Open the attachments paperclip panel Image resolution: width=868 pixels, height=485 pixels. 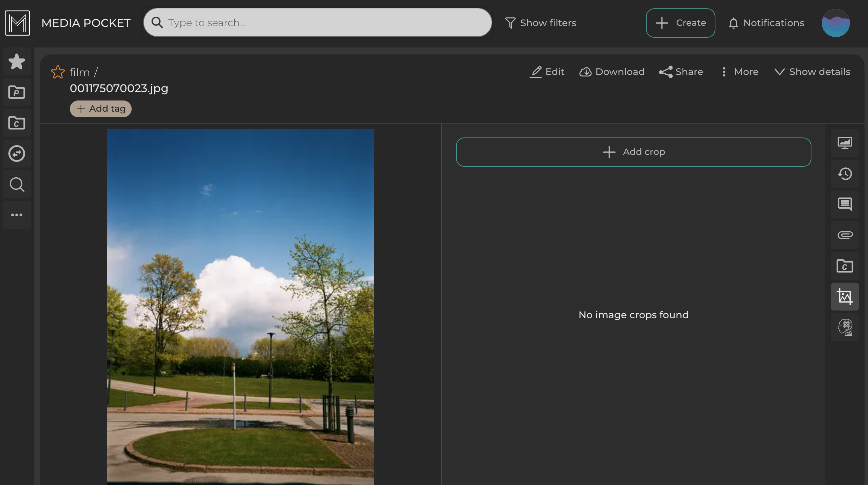click(845, 235)
